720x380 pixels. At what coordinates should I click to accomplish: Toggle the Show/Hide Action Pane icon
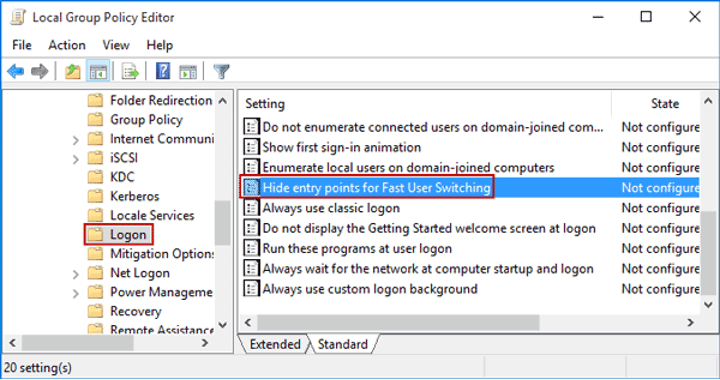coord(188,72)
